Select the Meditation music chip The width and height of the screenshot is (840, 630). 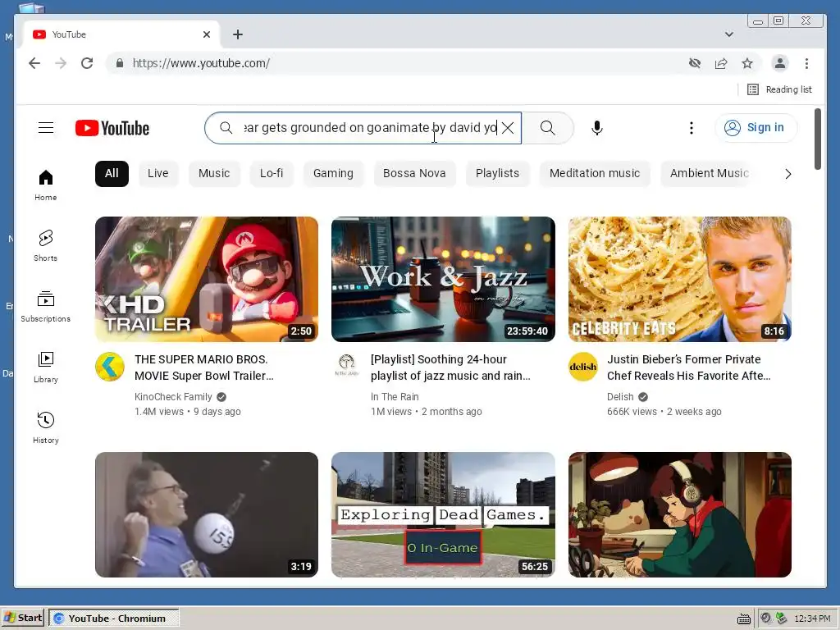[595, 174]
